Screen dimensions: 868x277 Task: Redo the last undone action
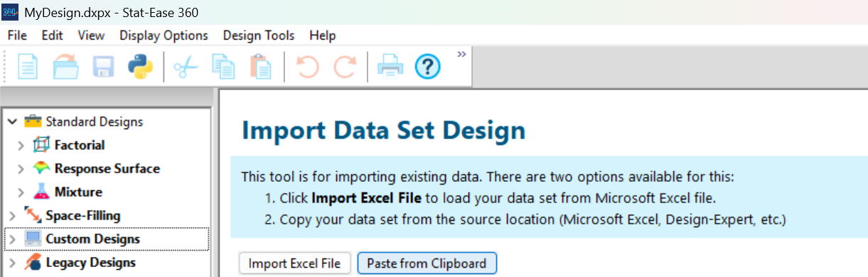pos(345,67)
